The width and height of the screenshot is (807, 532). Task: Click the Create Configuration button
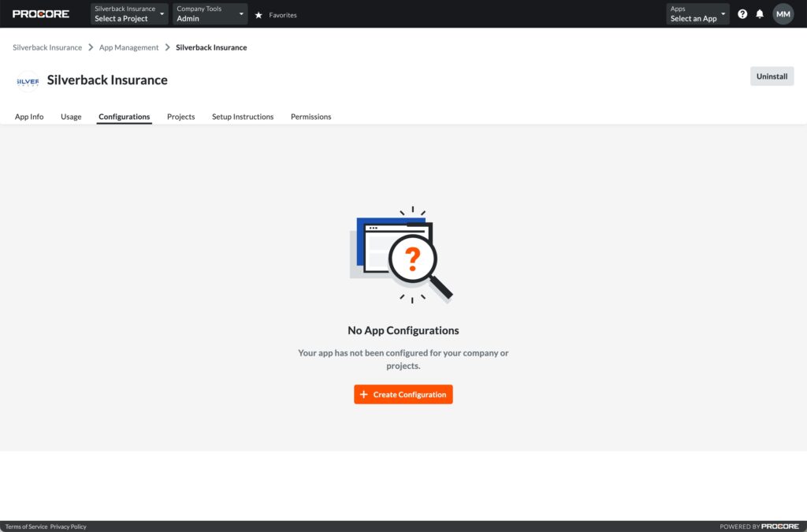pyautogui.click(x=403, y=394)
